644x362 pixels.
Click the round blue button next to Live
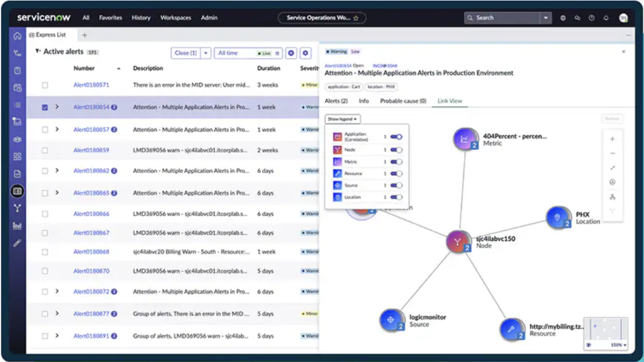[291, 53]
